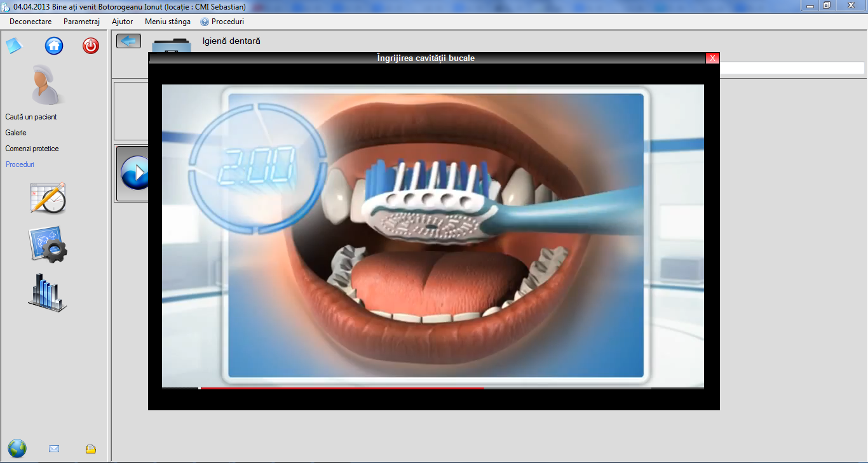Open the mail envelope icon
The width and height of the screenshot is (868, 463).
pyautogui.click(x=54, y=449)
